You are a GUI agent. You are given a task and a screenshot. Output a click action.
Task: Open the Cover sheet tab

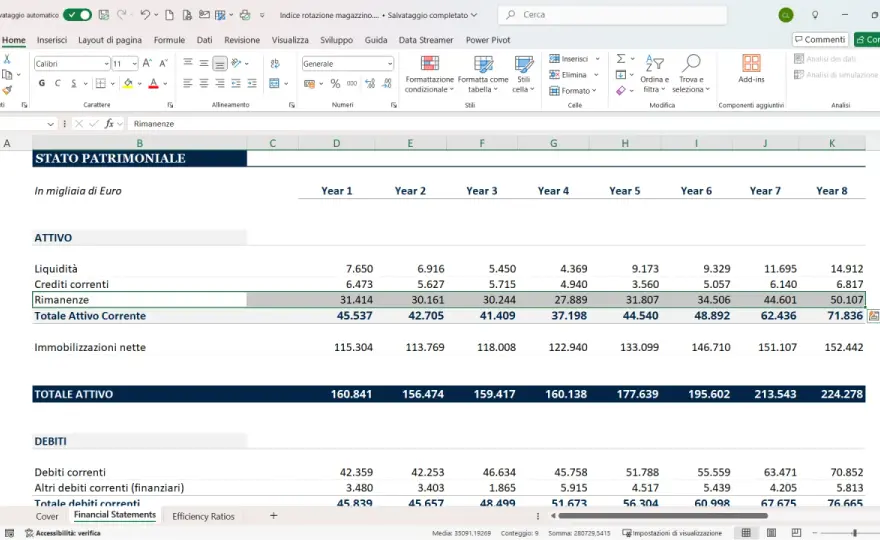coord(47,516)
